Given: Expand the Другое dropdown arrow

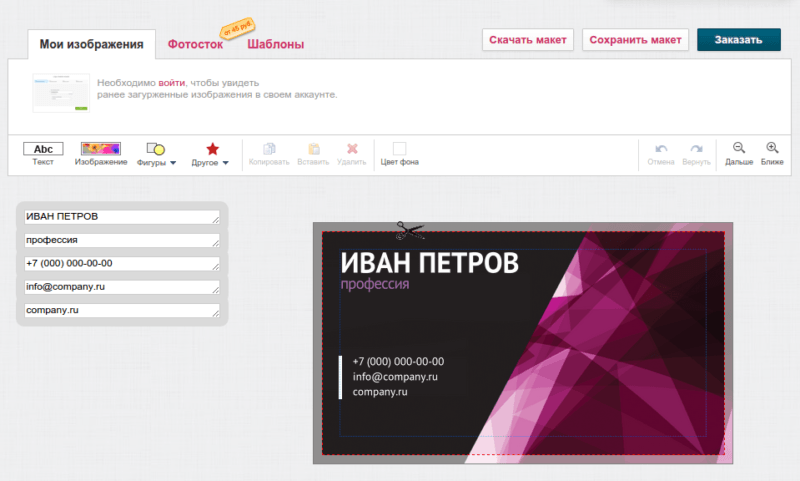Looking at the screenshot, I should [x=226, y=163].
